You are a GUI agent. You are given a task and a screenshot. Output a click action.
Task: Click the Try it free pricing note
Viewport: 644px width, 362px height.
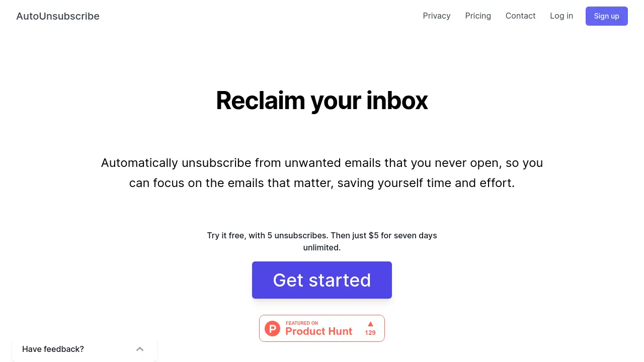(x=322, y=241)
